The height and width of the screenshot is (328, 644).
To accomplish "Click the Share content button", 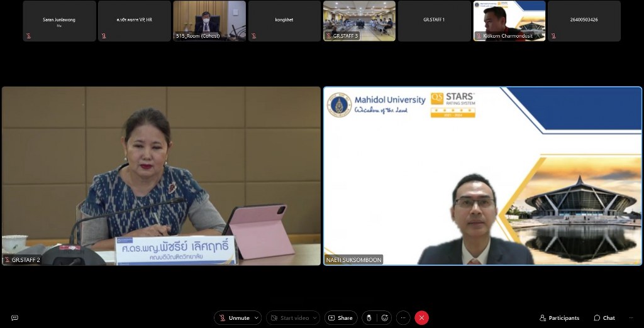I will click(x=340, y=318).
